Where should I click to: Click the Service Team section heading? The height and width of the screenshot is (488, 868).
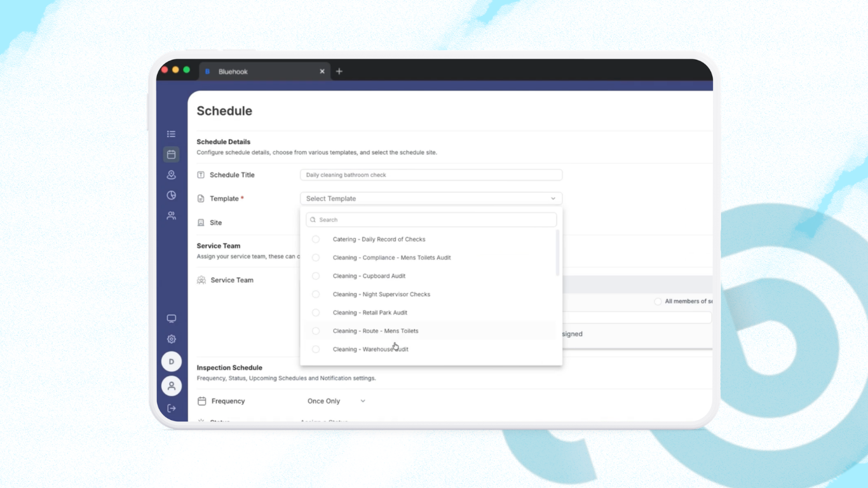click(x=219, y=246)
